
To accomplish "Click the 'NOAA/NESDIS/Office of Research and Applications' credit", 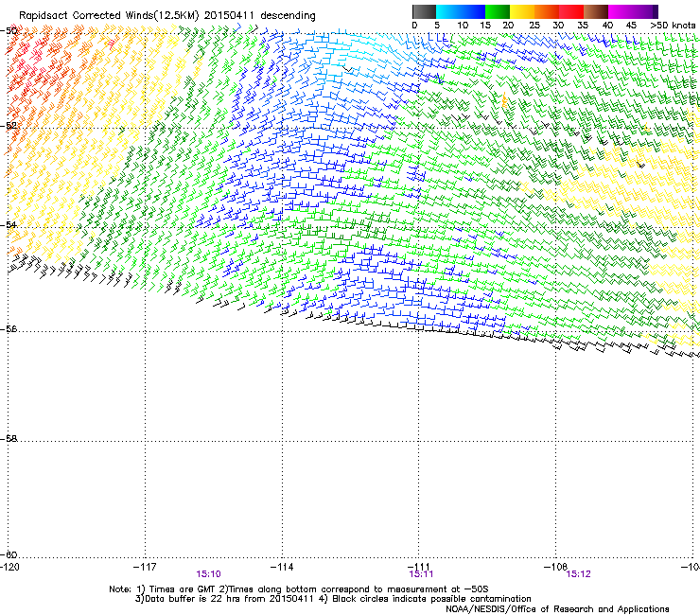I will [557, 609].
